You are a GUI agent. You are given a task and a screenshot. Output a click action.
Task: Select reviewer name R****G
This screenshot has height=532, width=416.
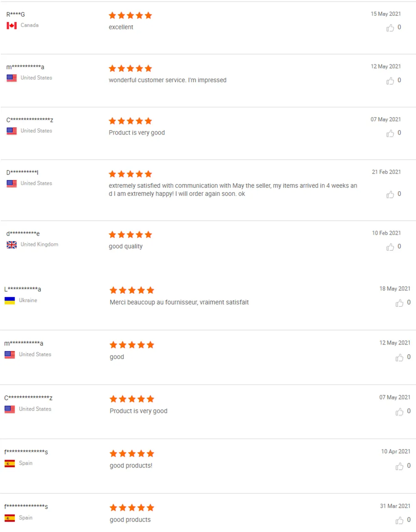tap(15, 14)
